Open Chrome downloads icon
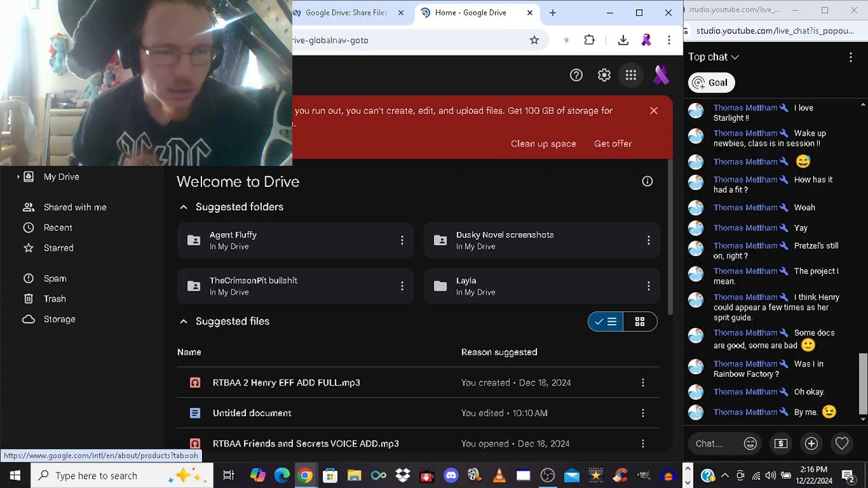 click(x=623, y=40)
